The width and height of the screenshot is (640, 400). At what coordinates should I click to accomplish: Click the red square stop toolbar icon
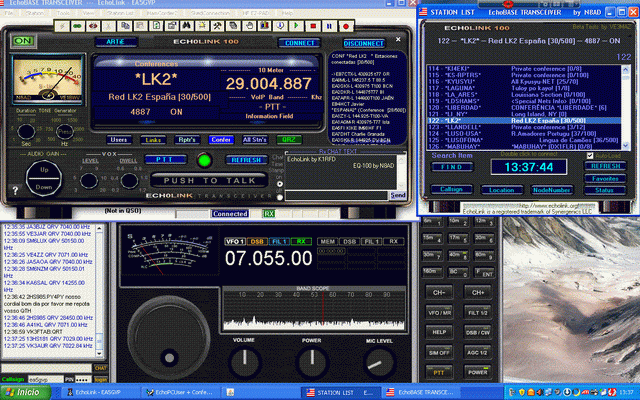[x=313, y=27]
